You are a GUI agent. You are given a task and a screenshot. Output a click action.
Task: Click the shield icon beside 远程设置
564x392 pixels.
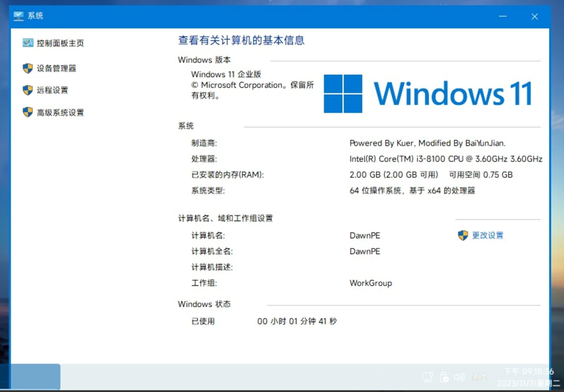(x=28, y=90)
